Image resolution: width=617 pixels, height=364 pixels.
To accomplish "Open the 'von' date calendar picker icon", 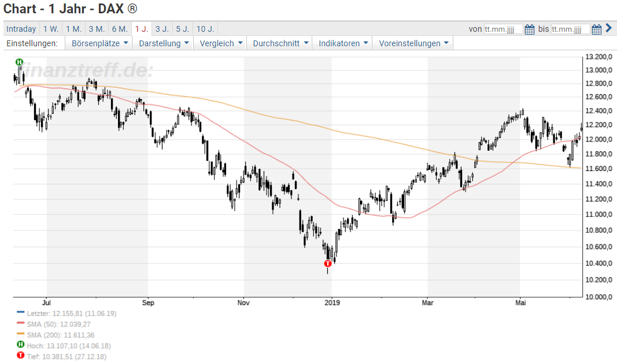I will click(x=530, y=29).
